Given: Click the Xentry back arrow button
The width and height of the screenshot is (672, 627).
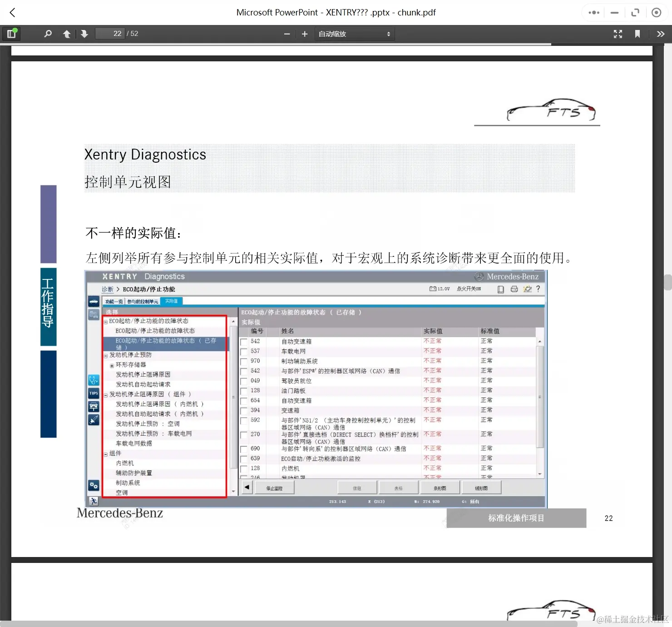Looking at the screenshot, I should (247, 488).
